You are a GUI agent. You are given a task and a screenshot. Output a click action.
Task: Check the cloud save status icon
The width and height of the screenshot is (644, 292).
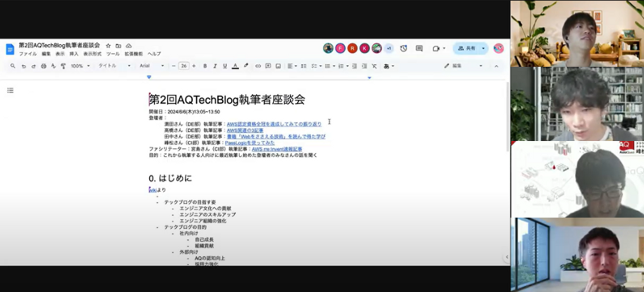(x=129, y=46)
